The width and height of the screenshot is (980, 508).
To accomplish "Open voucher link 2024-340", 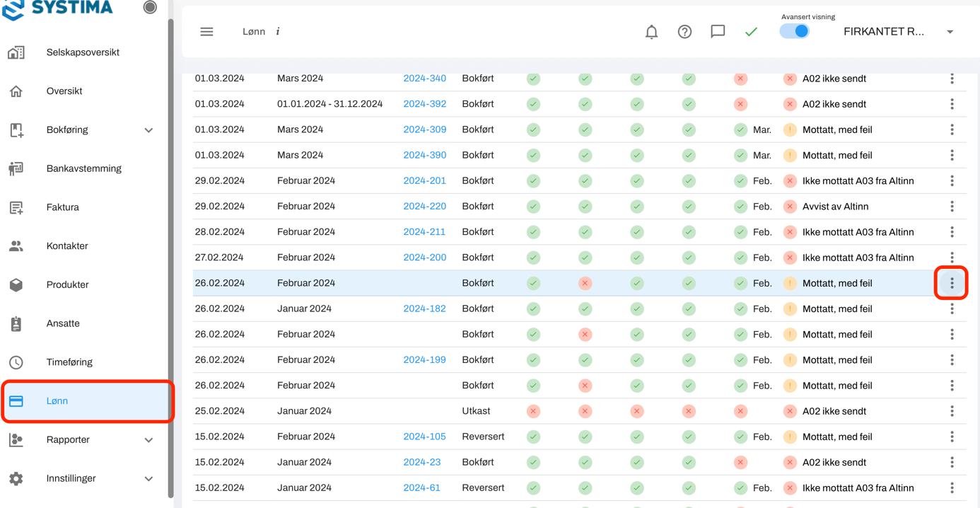I will [424, 79].
